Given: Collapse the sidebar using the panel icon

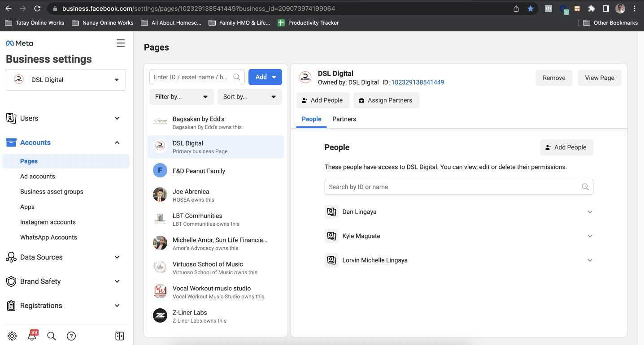Looking at the screenshot, I should (x=119, y=336).
